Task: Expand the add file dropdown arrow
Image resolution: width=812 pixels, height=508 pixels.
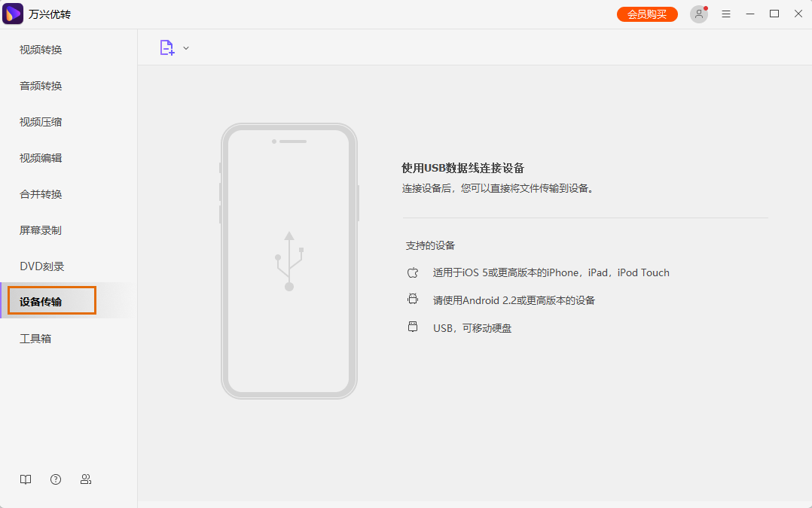Action: click(186, 47)
